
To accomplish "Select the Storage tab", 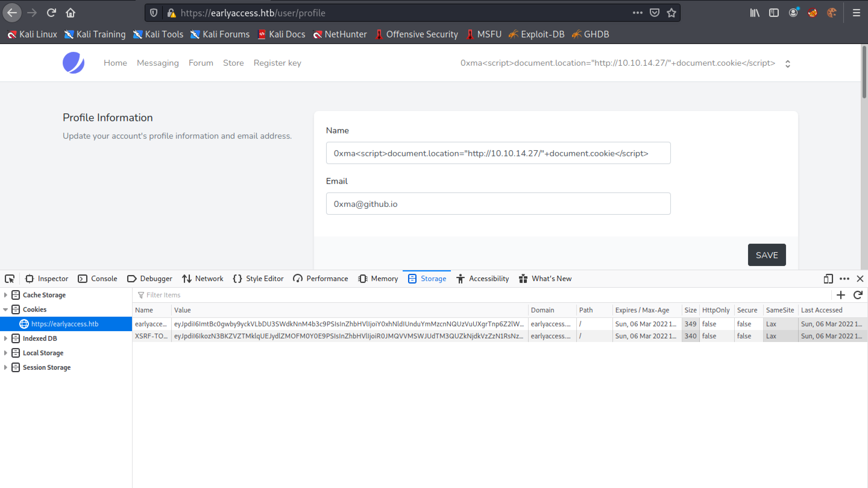I will (427, 279).
